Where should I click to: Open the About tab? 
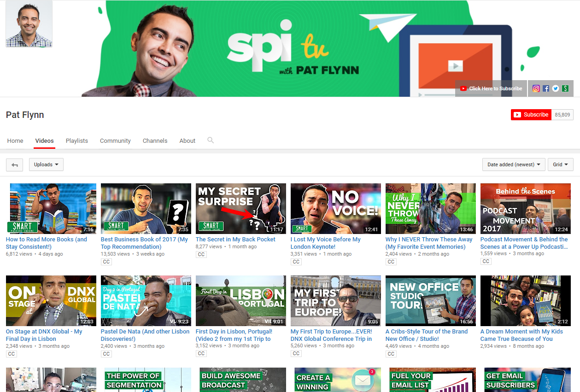pyautogui.click(x=187, y=141)
